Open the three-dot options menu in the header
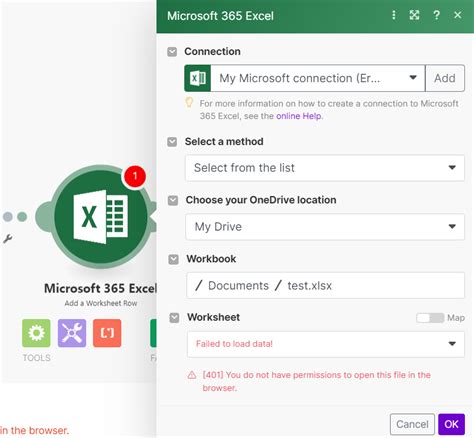 (x=394, y=15)
